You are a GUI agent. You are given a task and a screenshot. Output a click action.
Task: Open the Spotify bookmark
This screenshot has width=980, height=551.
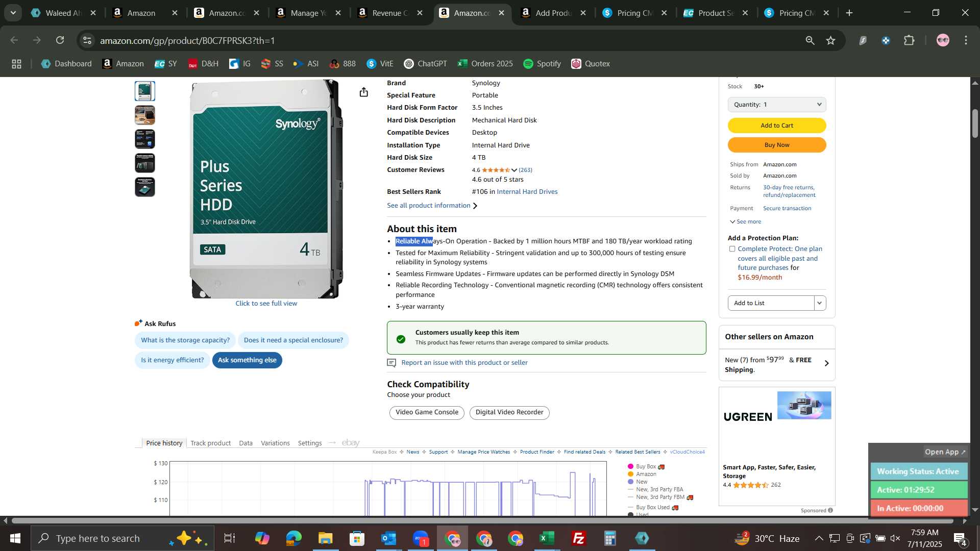(542, 64)
